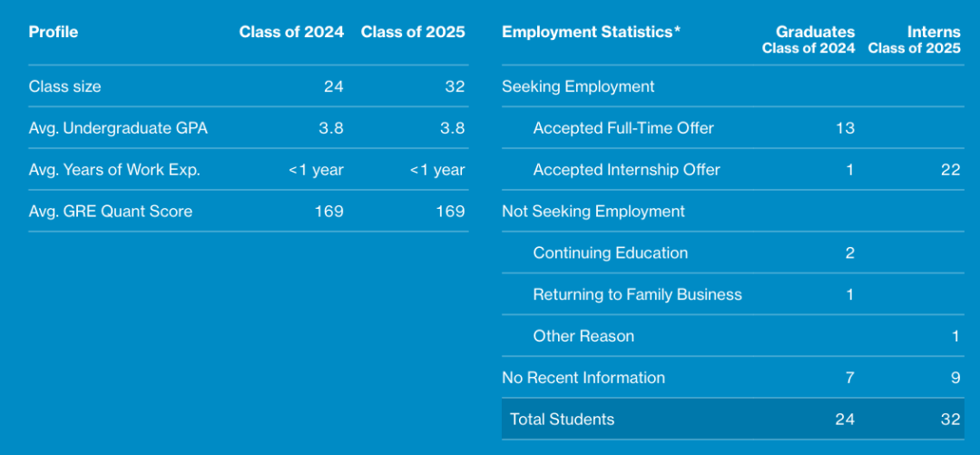Click the "Seeking Employment" section label

click(578, 87)
